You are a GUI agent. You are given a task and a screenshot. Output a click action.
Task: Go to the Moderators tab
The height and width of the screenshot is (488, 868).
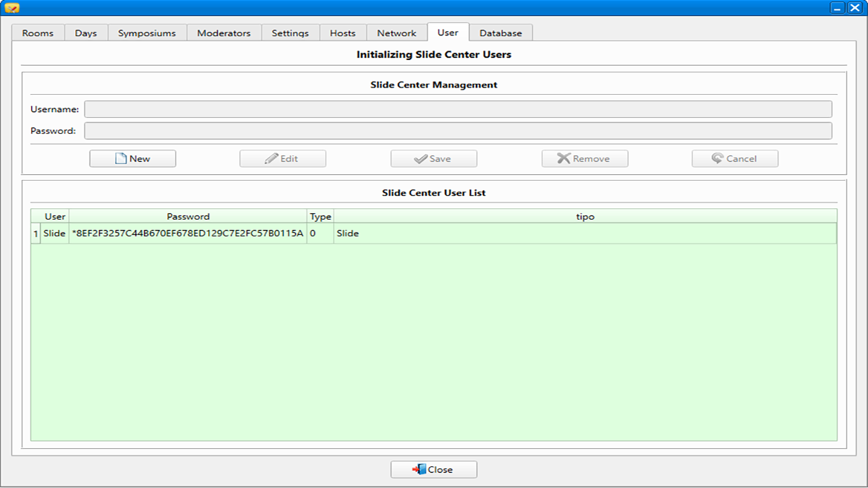[x=224, y=33]
